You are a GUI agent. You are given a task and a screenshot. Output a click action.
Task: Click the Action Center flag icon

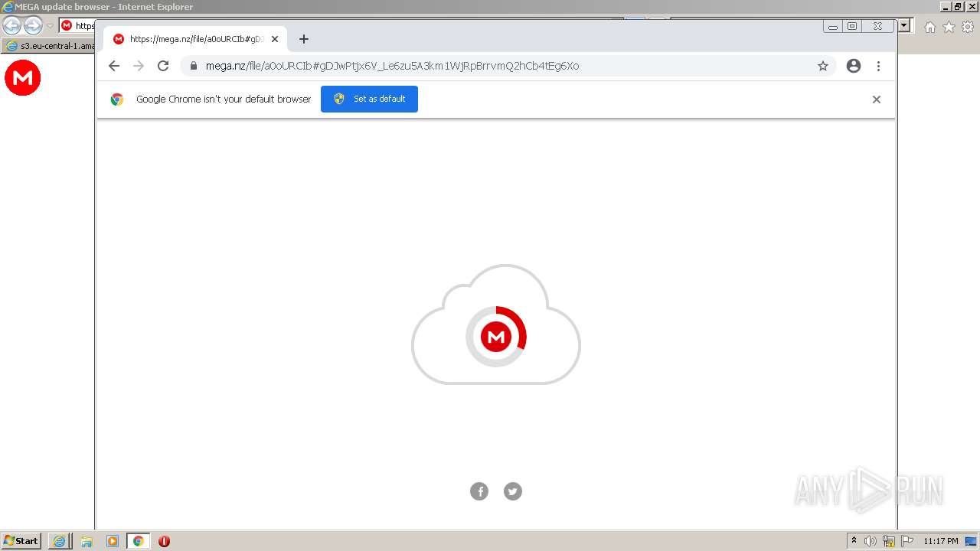tap(907, 541)
